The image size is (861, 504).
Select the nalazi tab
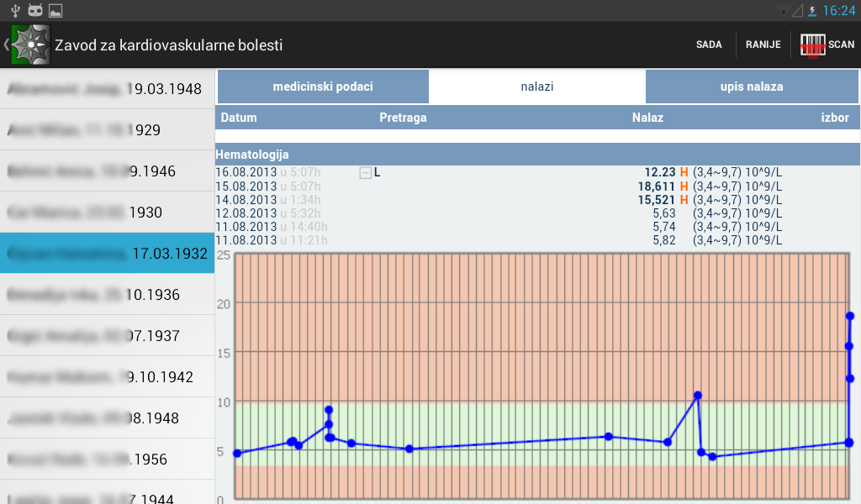tap(537, 87)
